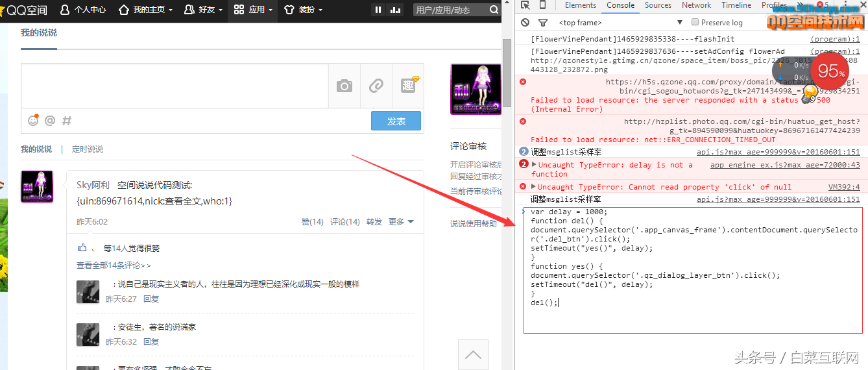868x370 pixels.
Task: Click the 转发 share link
Action: pos(374,222)
